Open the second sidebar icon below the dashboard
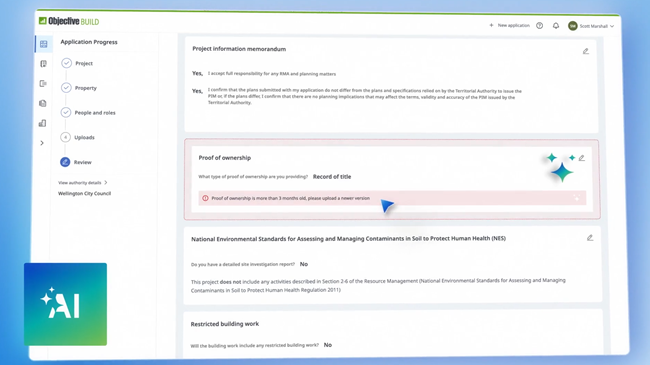 [43, 64]
